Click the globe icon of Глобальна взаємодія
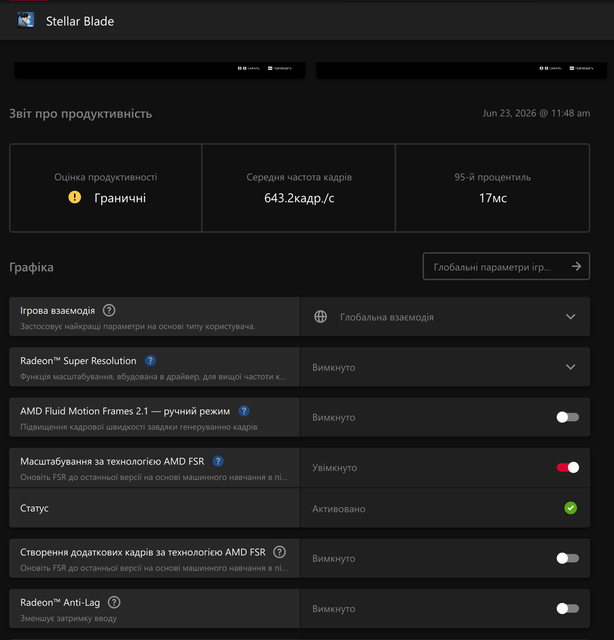 pyautogui.click(x=320, y=316)
